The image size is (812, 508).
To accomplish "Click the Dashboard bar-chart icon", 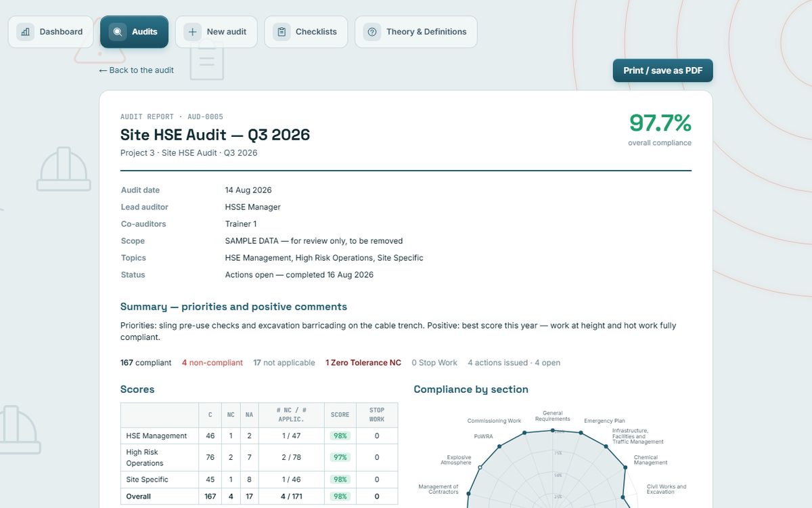I will tap(25, 32).
